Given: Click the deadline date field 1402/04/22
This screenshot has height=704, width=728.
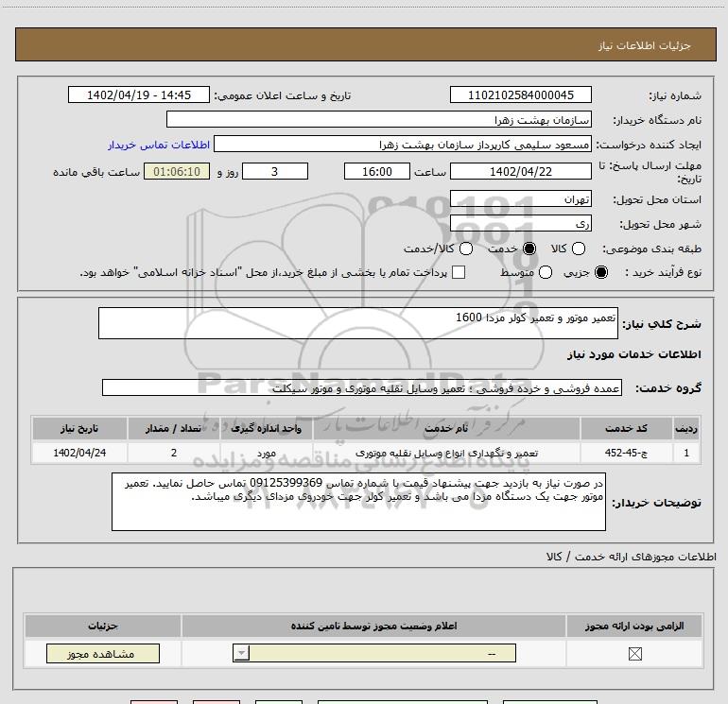Looking at the screenshot, I should pos(520,171).
